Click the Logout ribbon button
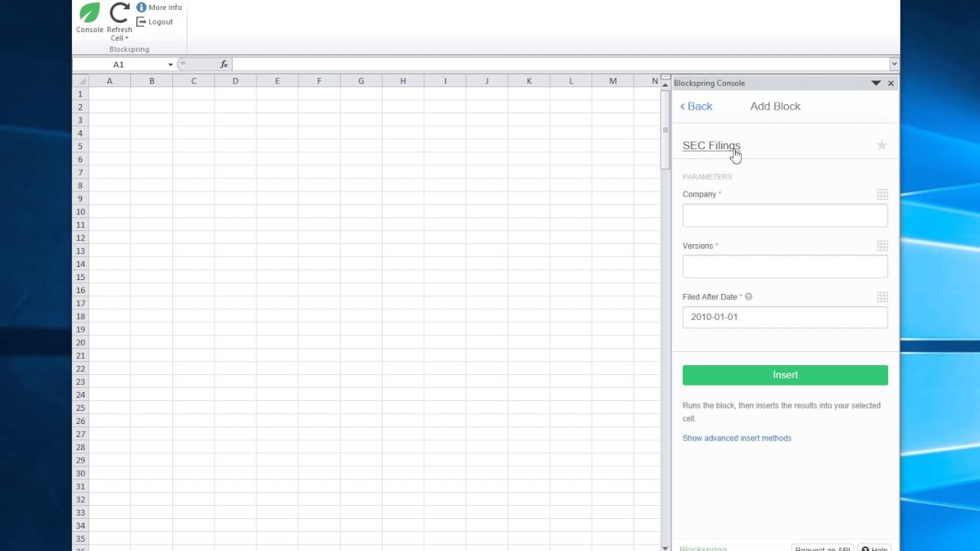 pyautogui.click(x=155, y=21)
